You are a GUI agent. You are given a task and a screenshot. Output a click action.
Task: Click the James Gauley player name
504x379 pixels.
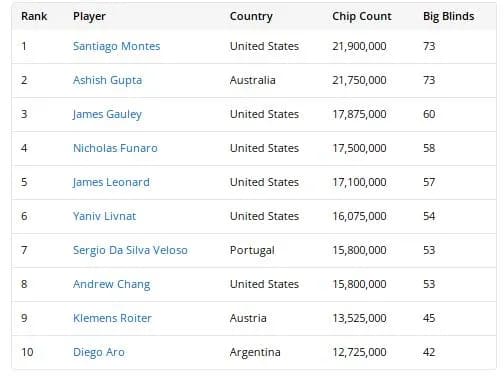point(107,114)
